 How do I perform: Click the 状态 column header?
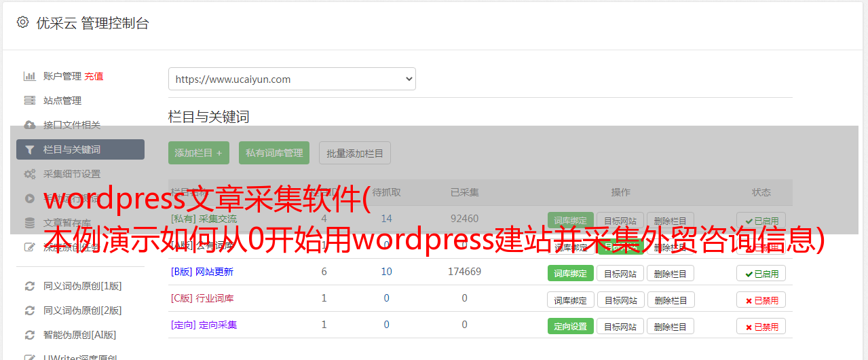[761, 192]
